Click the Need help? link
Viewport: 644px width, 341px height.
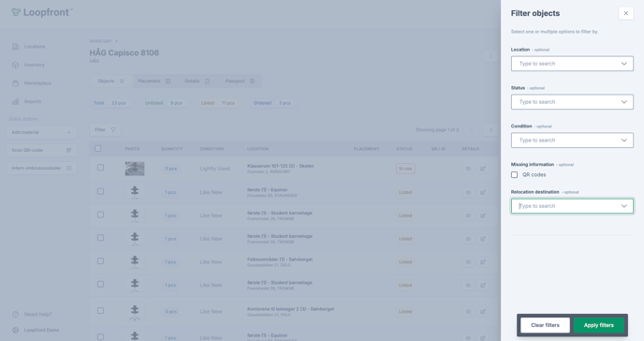click(32, 314)
